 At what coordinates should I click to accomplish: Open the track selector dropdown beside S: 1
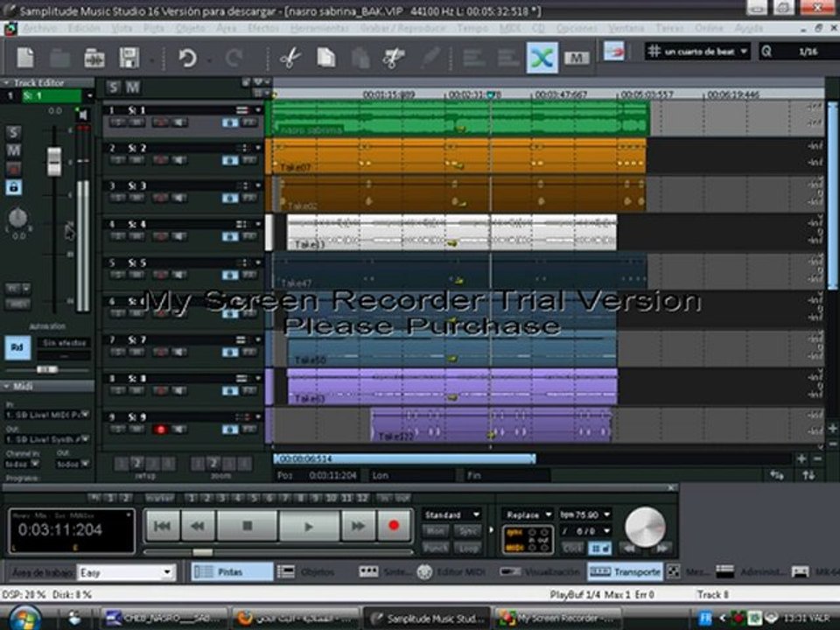point(89,96)
